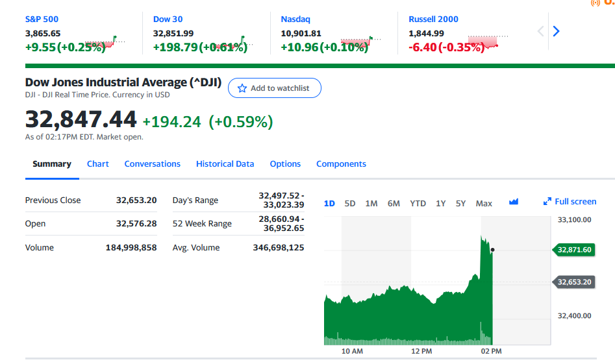The width and height of the screenshot is (615, 364).
Task: Select the 5D chart range
Action: [350, 203]
